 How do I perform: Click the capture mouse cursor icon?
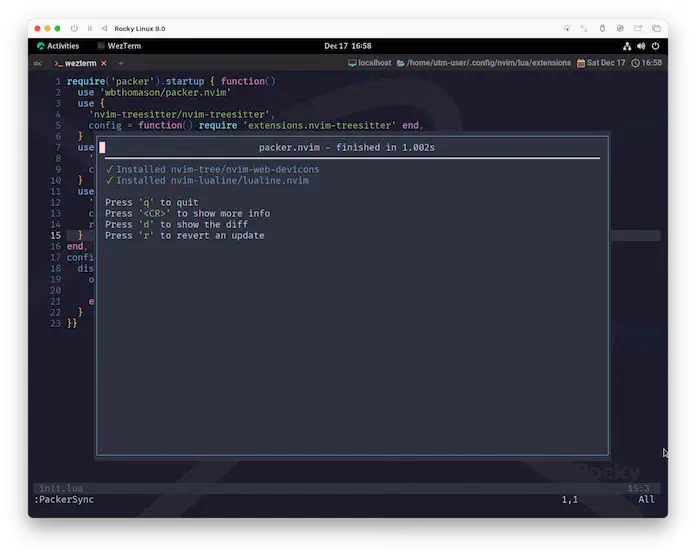pyautogui.click(x=567, y=28)
